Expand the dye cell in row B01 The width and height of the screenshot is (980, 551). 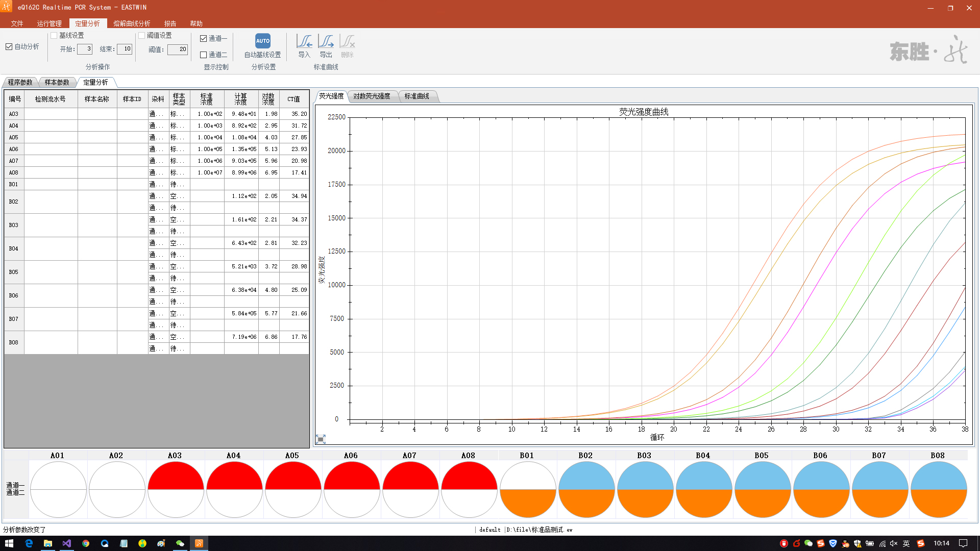click(x=158, y=184)
